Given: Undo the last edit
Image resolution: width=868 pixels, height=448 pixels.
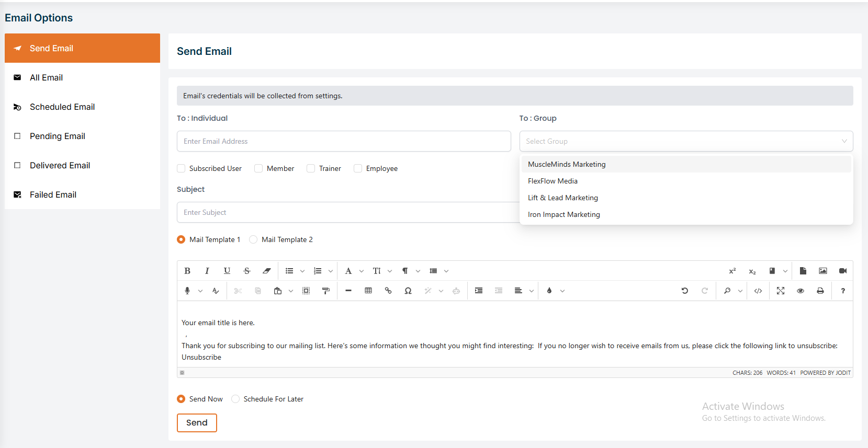Looking at the screenshot, I should 685,291.
